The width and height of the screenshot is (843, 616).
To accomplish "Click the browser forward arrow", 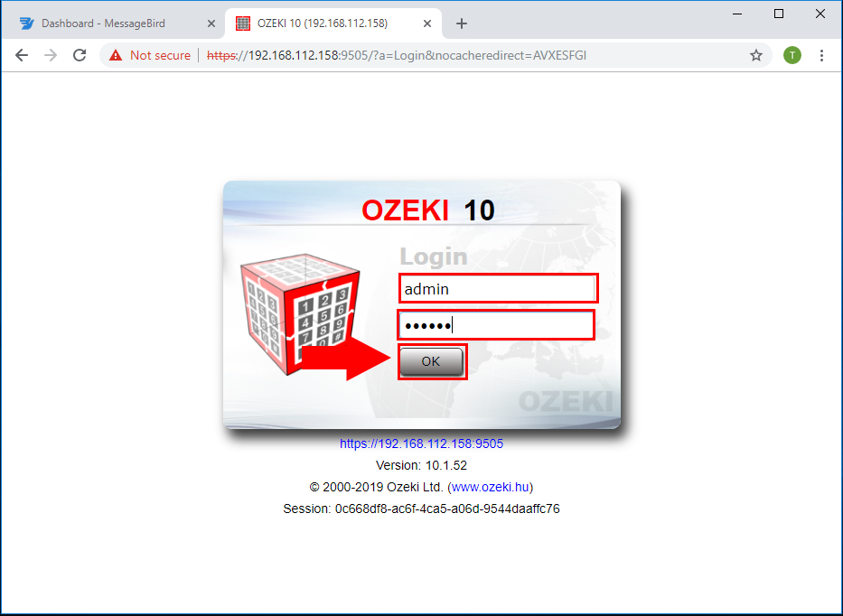I will 51,55.
